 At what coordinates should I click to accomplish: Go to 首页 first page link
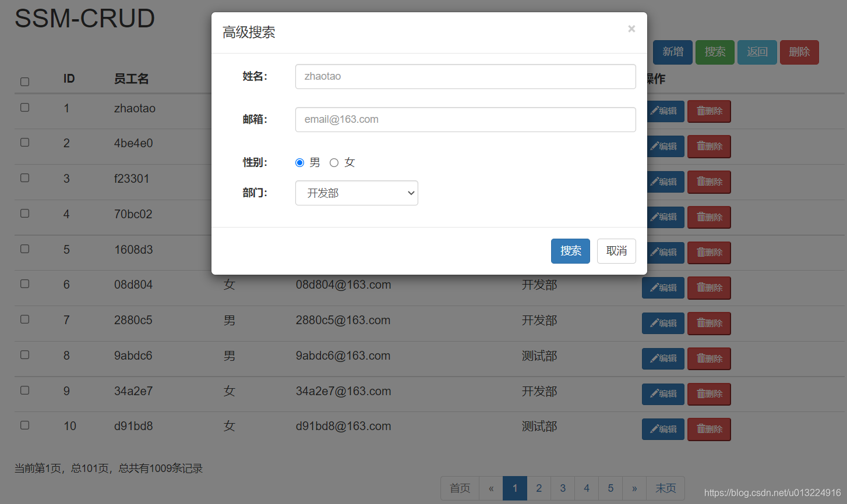(x=460, y=488)
